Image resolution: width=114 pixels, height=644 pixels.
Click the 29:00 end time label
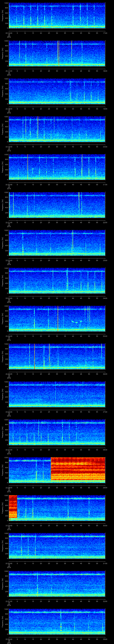[x=105, y=487]
